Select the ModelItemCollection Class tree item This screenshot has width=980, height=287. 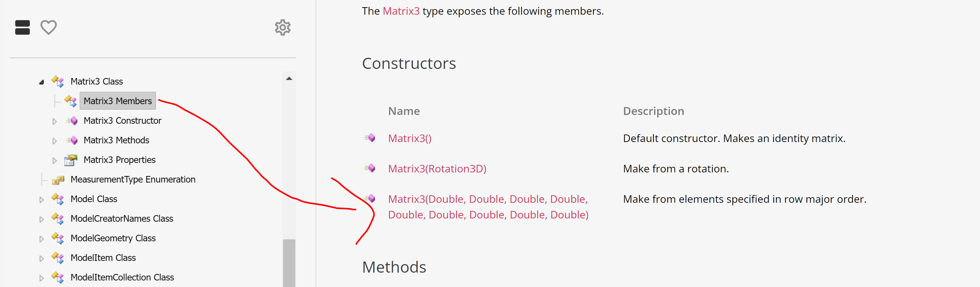[122, 277]
